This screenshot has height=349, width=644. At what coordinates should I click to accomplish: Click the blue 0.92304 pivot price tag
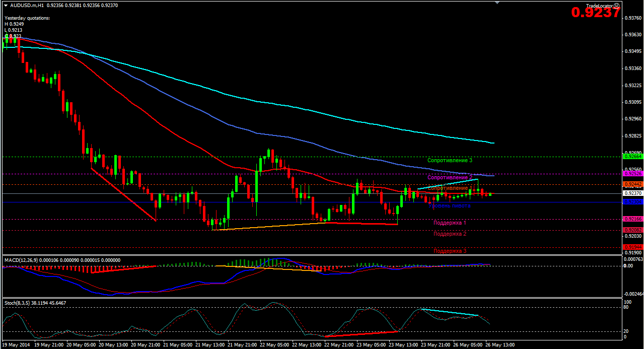(x=632, y=202)
